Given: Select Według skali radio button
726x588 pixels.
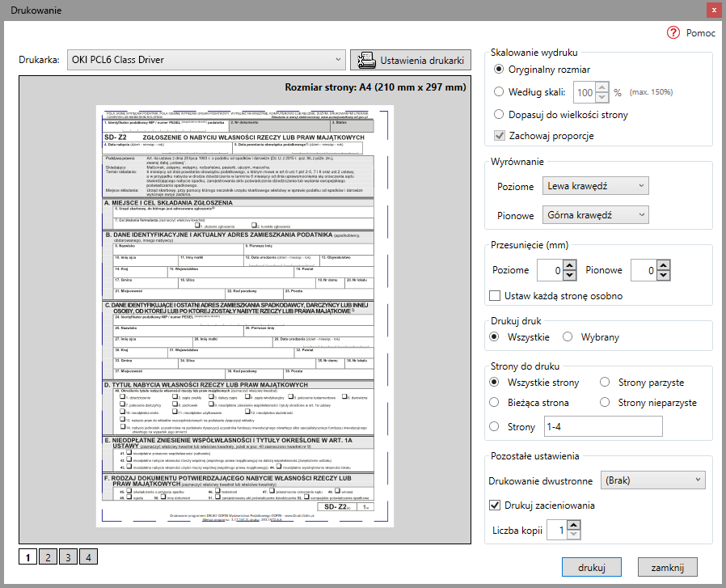Looking at the screenshot, I should 499,91.
